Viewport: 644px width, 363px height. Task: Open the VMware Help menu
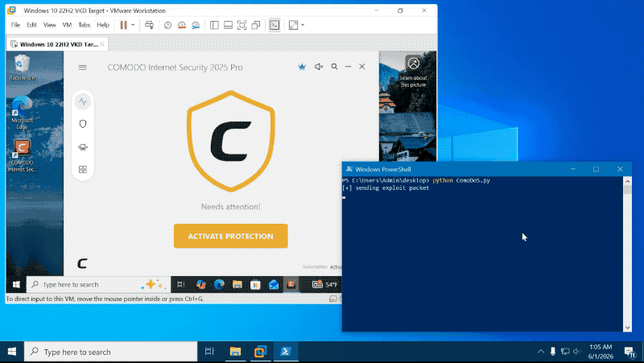(103, 25)
